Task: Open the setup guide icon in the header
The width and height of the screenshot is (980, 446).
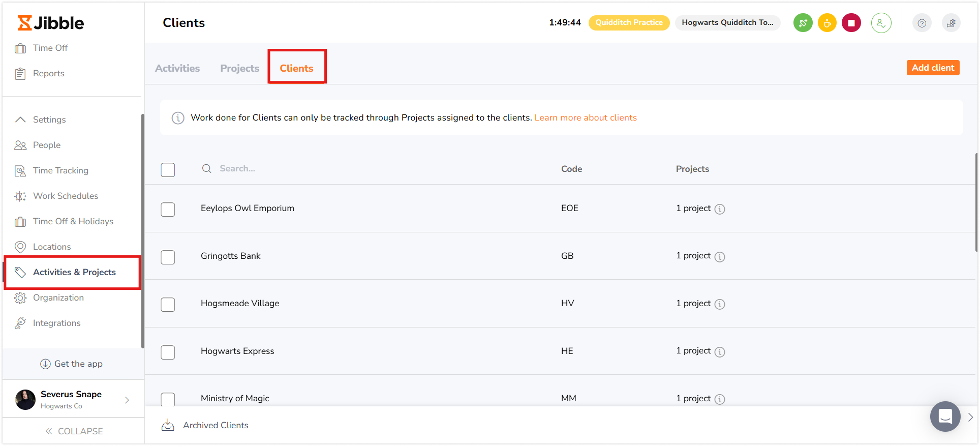Action: (951, 23)
